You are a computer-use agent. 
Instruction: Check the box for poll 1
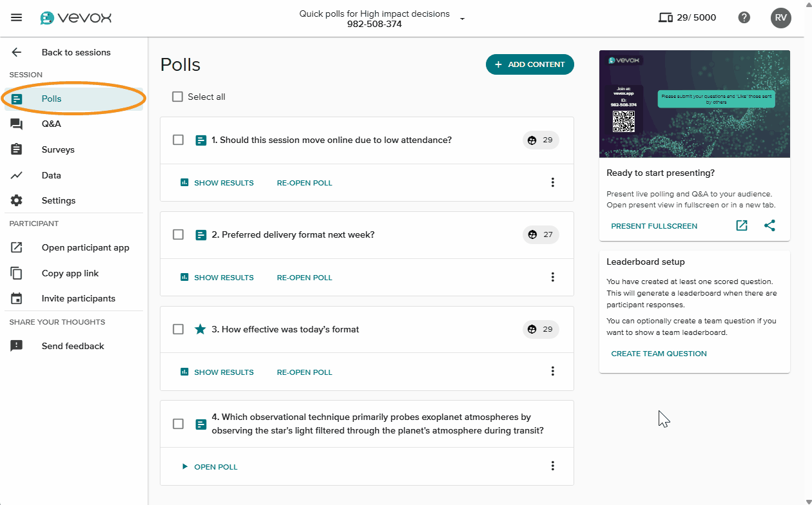pos(179,140)
